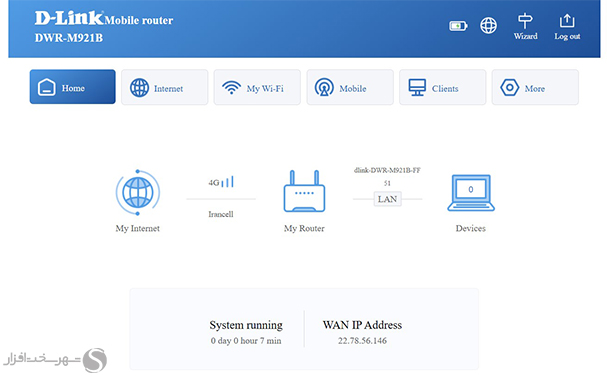This screenshot has width=607, height=376.
Task: Go to the Mobile tab
Action: (350, 87)
